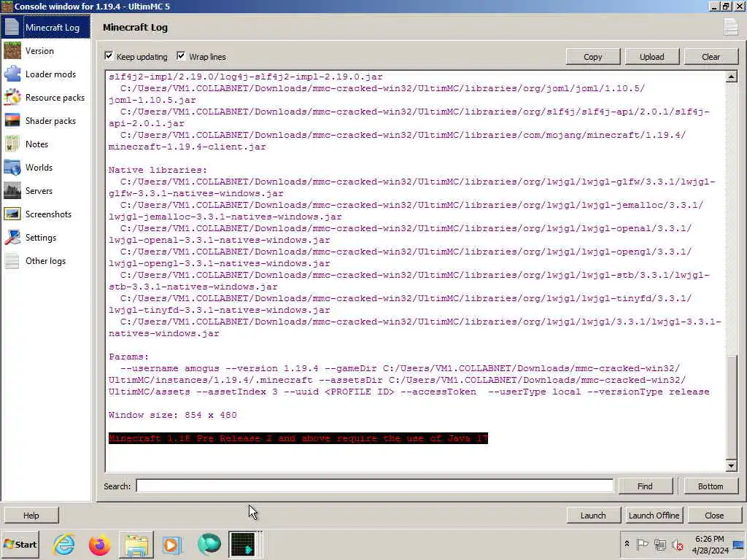747x560 pixels.
Task: Click the Shader packs sunset icon
Action: click(12, 120)
